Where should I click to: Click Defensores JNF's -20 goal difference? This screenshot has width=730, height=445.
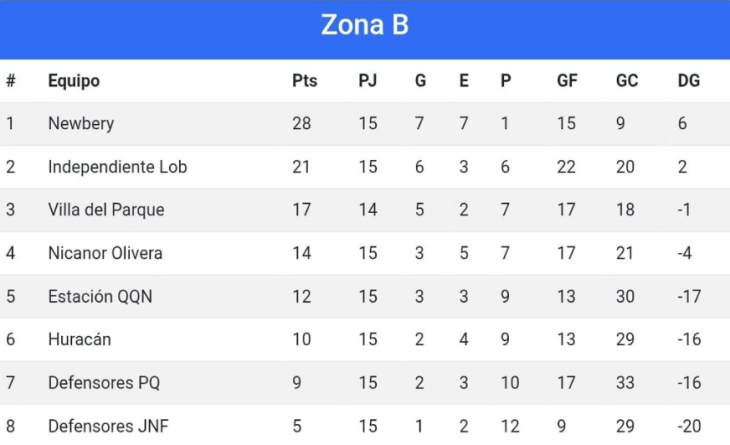(689, 426)
